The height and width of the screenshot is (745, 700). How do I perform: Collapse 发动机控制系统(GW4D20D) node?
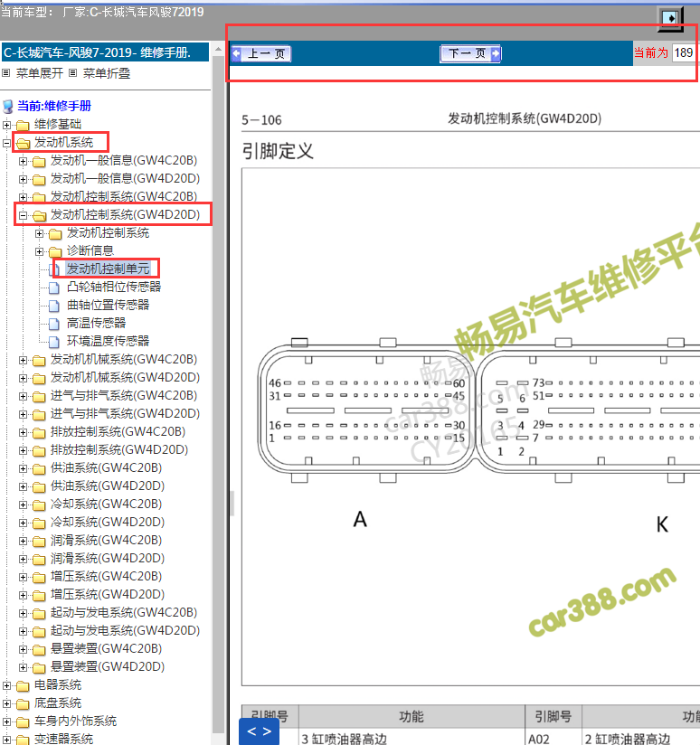click(23, 215)
